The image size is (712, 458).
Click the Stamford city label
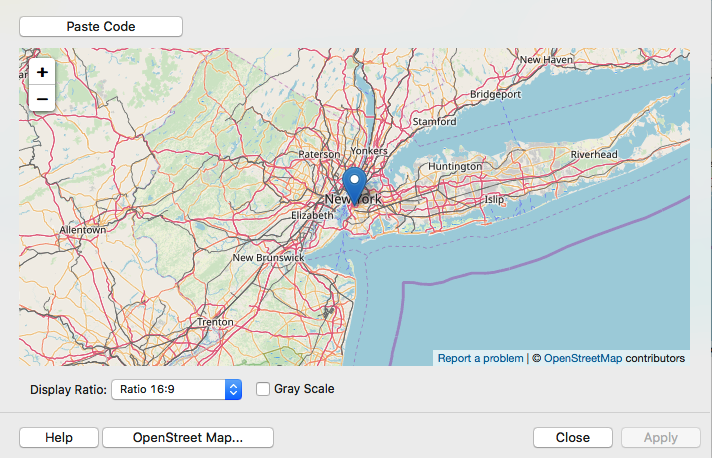(434, 122)
